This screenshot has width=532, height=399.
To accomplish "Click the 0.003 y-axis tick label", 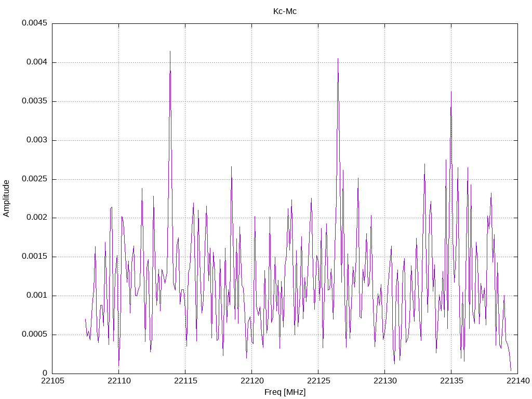I will pos(37,140).
